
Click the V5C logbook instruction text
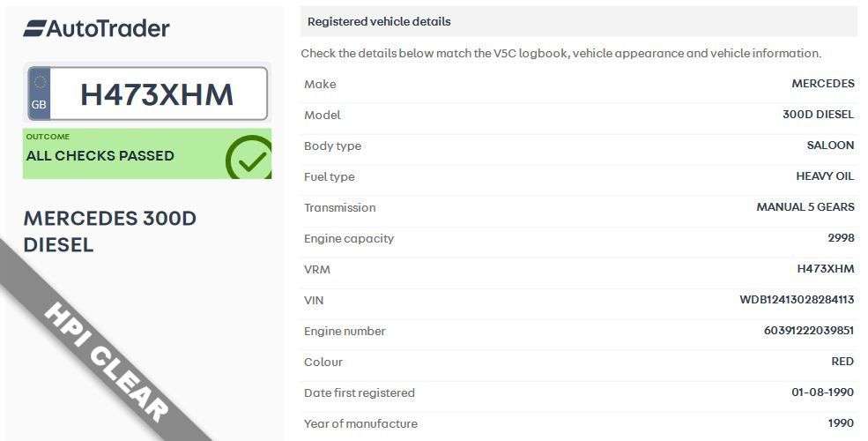(x=560, y=53)
